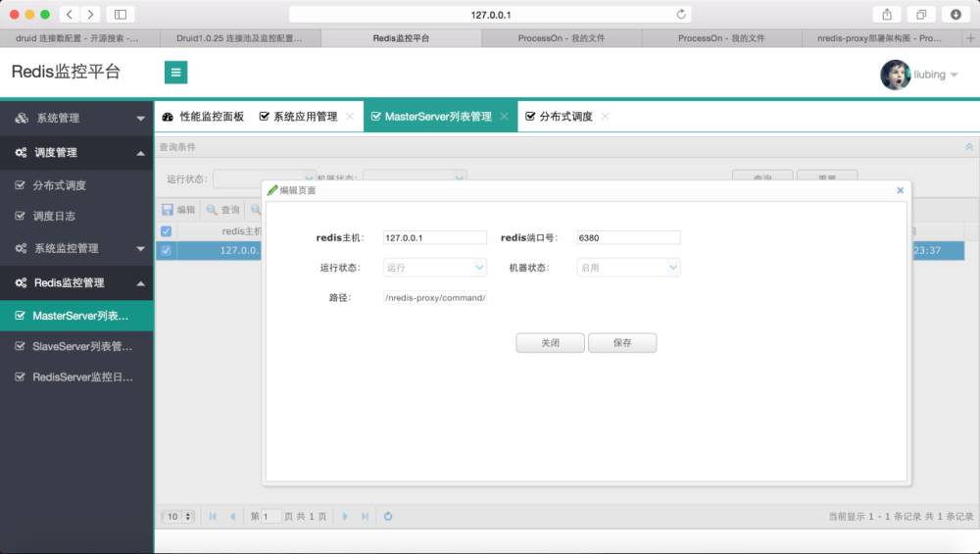Open the liubing user dropdown arrow
980x554 pixels.
955,76
